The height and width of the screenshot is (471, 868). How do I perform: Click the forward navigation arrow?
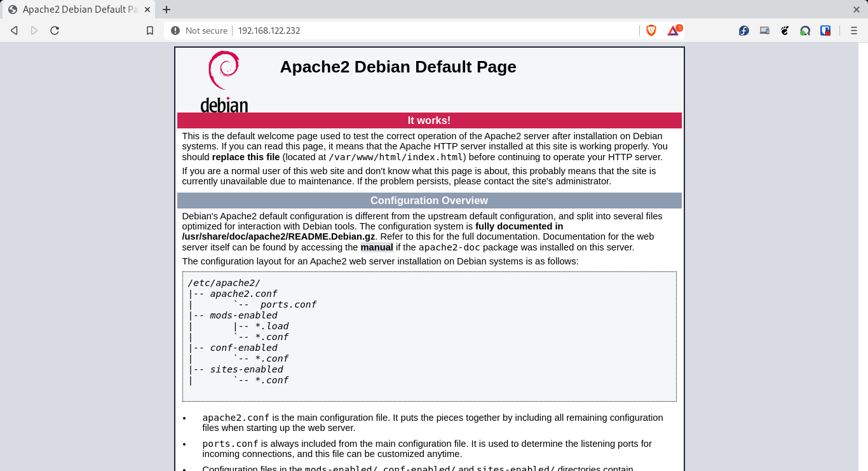click(x=34, y=31)
